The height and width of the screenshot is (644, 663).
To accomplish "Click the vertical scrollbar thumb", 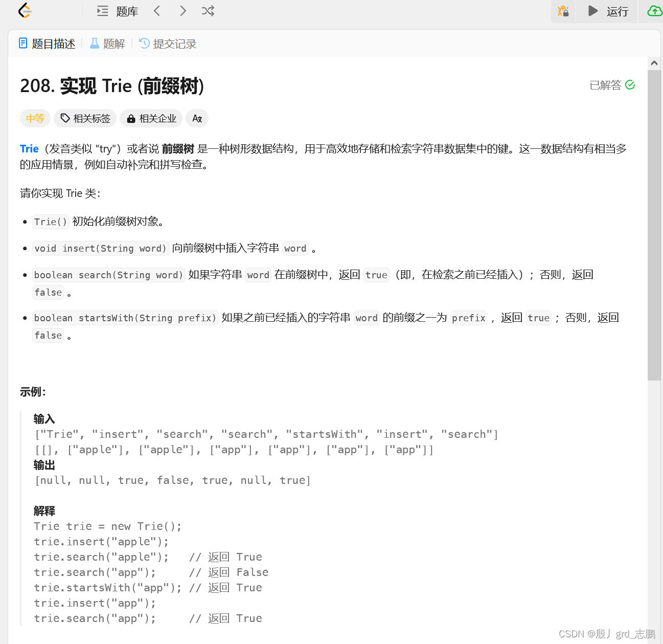I will pyautogui.click(x=654, y=225).
